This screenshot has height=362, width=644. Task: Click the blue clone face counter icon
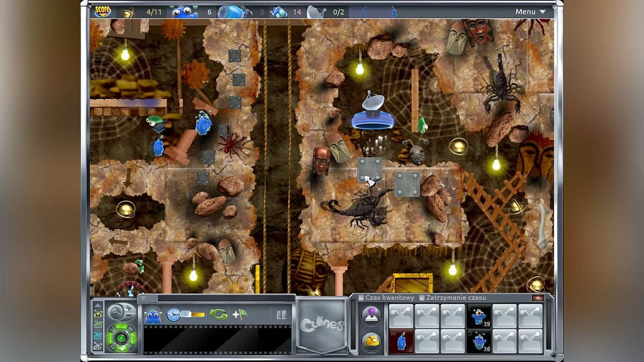click(184, 11)
